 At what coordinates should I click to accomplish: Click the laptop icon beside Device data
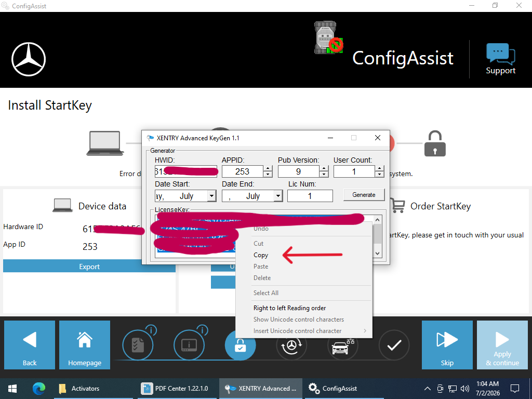click(x=63, y=206)
